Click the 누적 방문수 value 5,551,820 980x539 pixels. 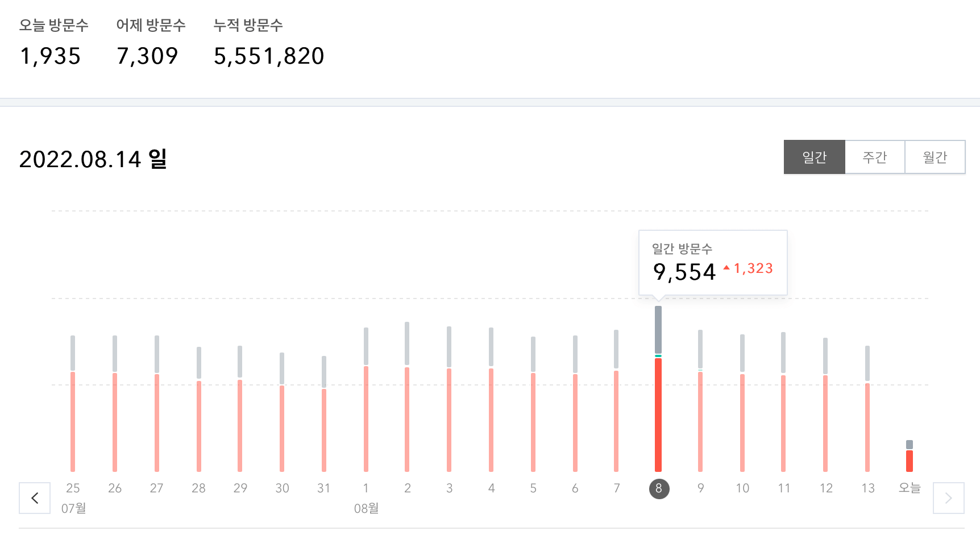pos(269,56)
